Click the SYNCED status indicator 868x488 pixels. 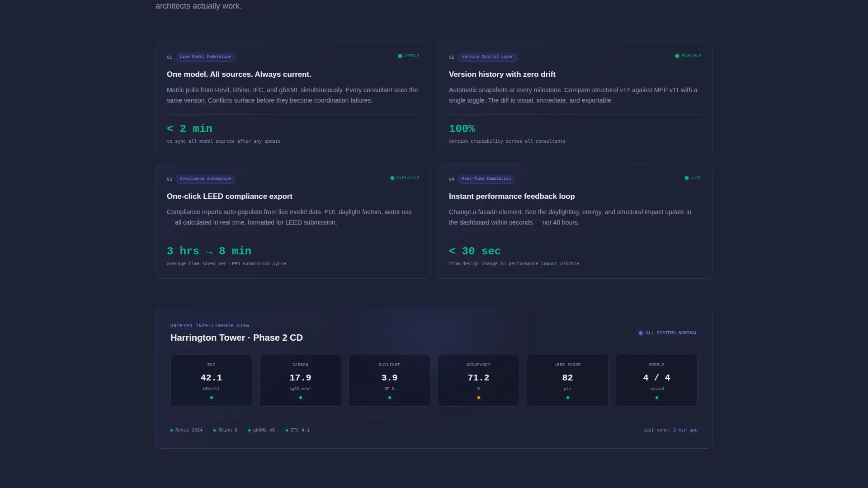click(408, 56)
